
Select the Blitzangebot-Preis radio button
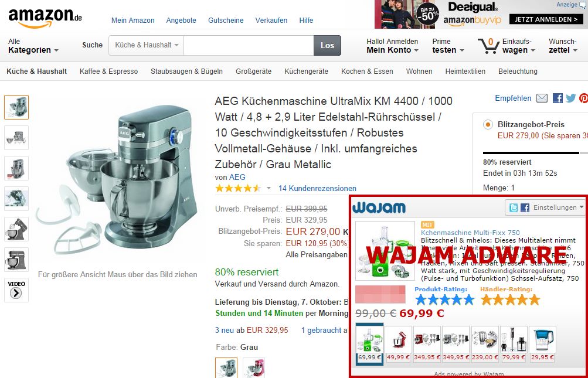tap(488, 124)
